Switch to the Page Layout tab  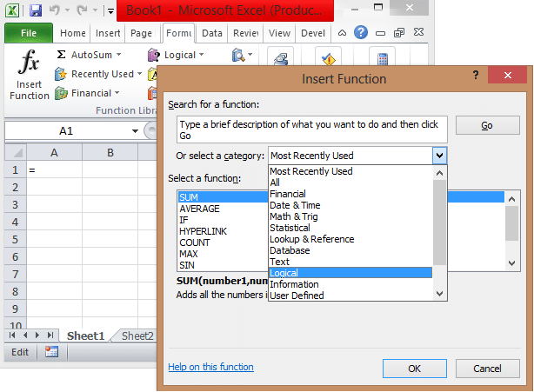pyautogui.click(x=142, y=33)
